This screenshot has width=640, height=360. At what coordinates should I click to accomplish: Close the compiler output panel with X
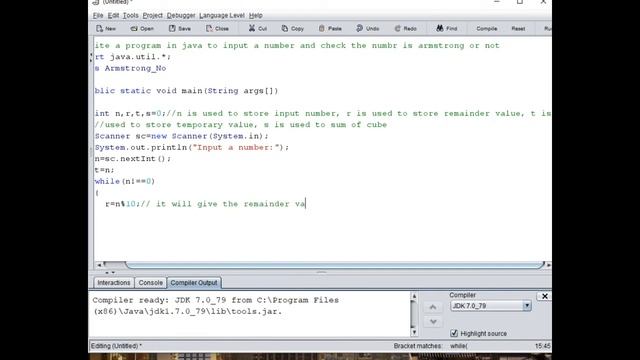(x=544, y=296)
